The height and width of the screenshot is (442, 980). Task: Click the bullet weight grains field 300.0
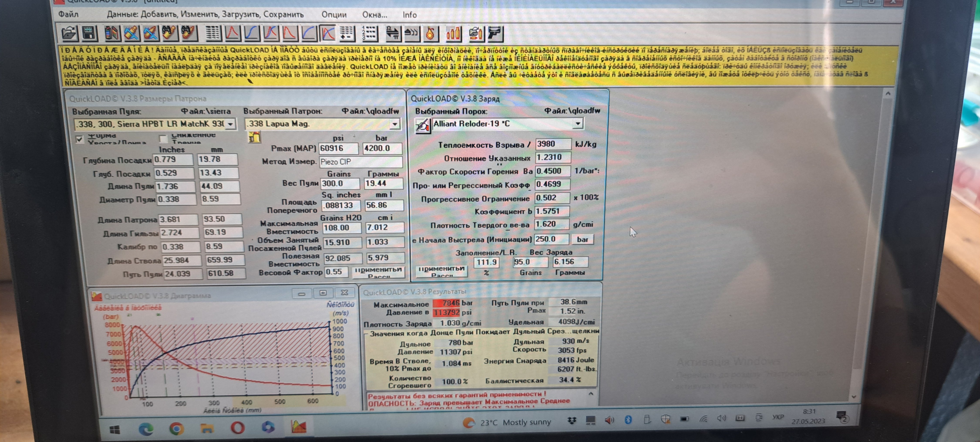point(340,184)
